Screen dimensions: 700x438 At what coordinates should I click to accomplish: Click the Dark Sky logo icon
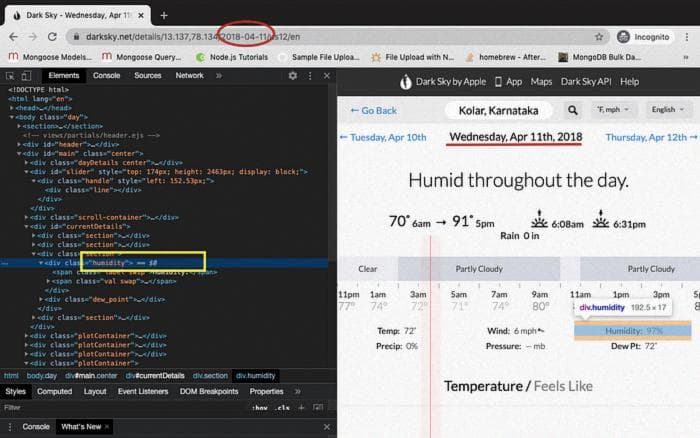coord(405,82)
